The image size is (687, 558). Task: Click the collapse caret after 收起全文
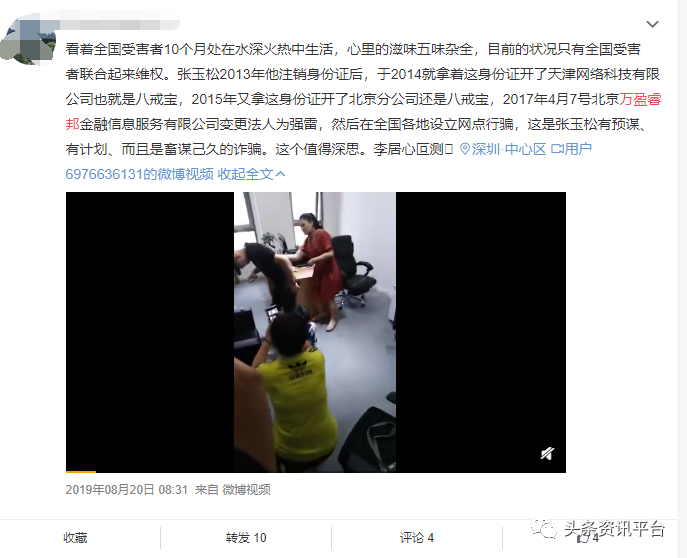[281, 174]
